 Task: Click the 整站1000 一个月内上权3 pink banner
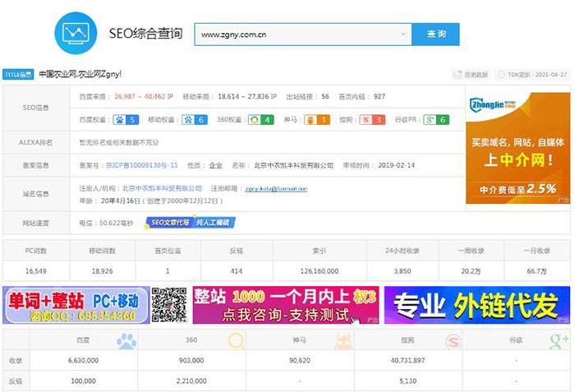286,305
